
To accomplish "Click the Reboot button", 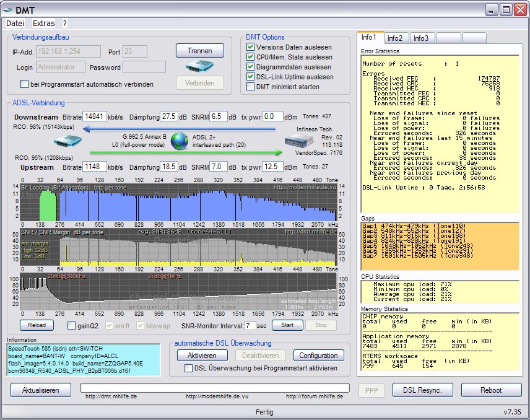I will pos(491,390).
